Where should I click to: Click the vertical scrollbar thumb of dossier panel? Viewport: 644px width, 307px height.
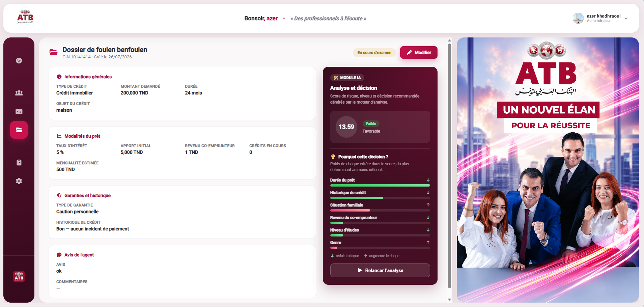[449, 166]
